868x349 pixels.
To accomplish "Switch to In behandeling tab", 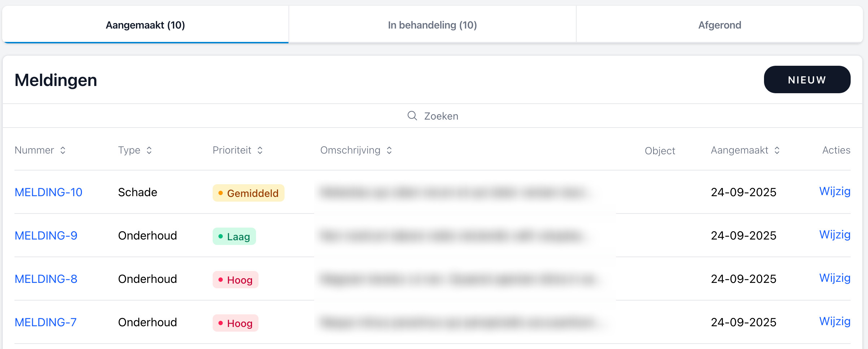I will (432, 25).
